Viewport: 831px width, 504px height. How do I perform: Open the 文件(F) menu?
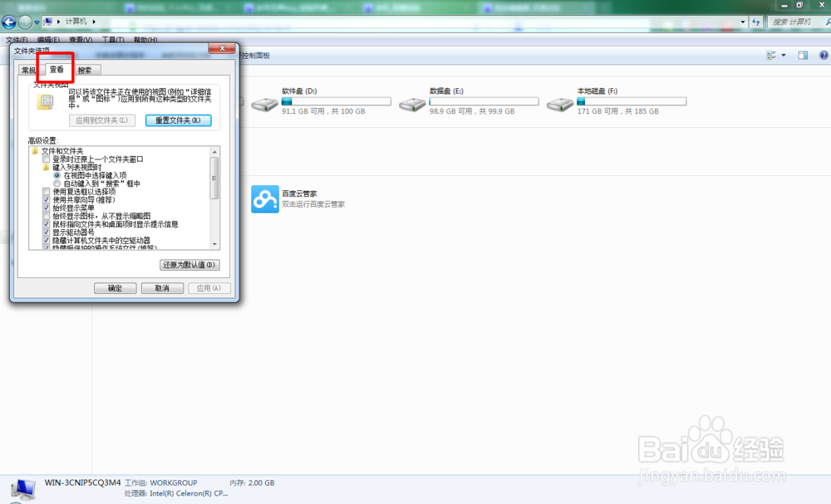pos(17,40)
